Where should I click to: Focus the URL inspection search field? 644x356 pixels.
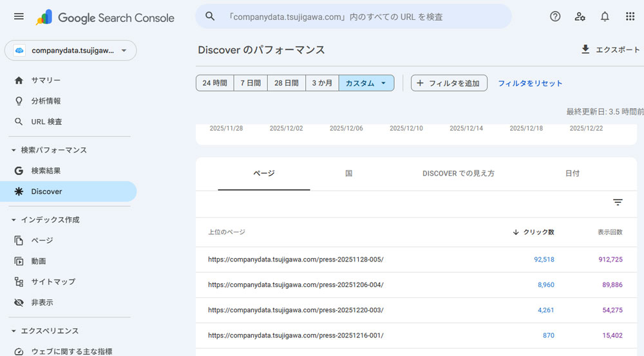(354, 17)
